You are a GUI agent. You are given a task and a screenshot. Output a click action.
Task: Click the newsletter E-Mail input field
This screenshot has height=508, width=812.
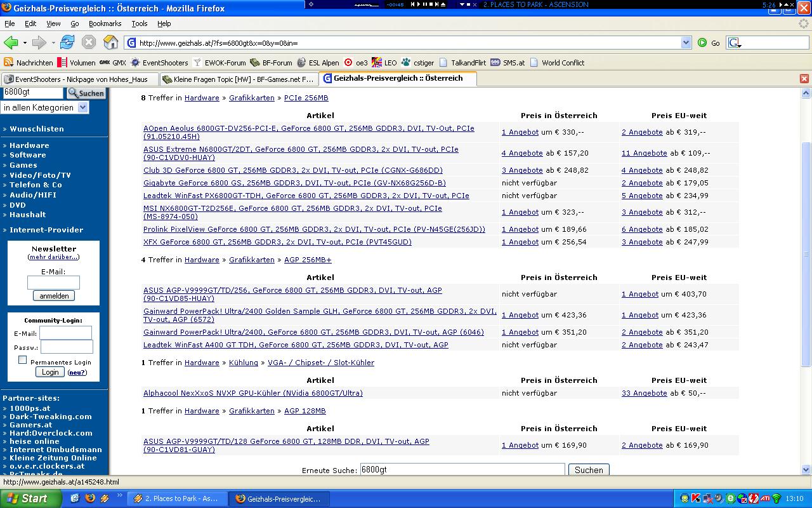click(53, 283)
